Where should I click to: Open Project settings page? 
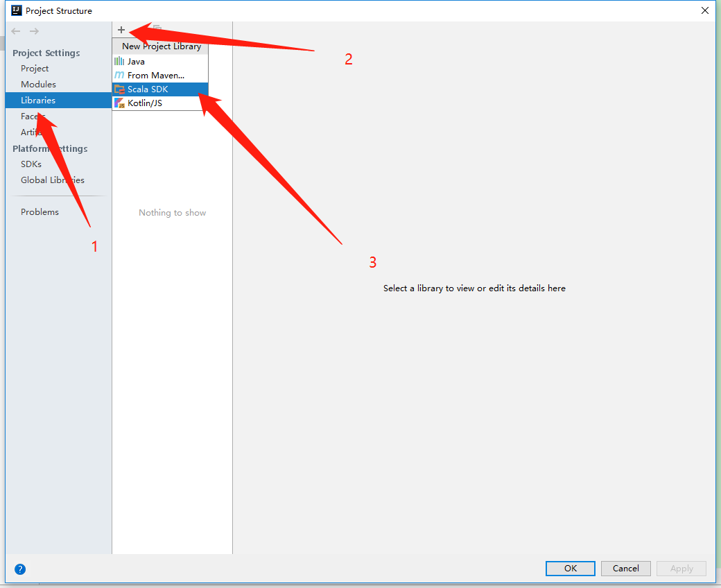[x=35, y=69]
